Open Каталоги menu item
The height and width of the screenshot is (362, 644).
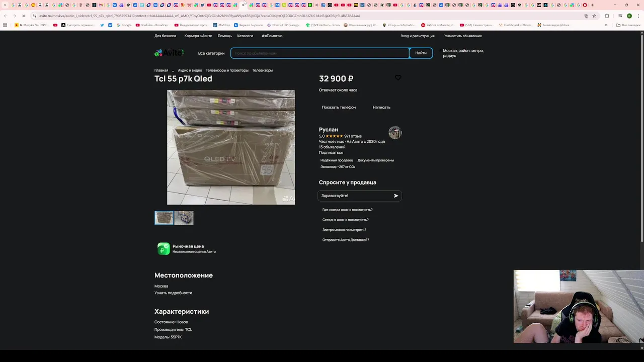point(245,36)
